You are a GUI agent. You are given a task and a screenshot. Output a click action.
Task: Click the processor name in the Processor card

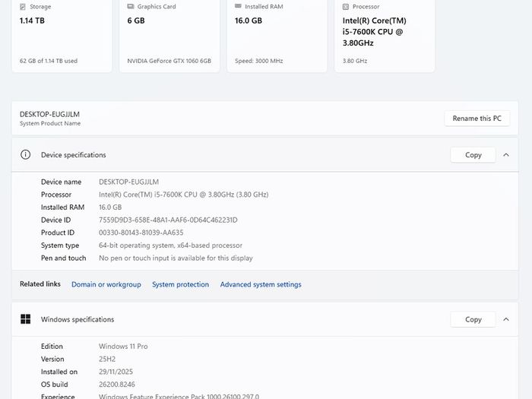[x=374, y=32]
